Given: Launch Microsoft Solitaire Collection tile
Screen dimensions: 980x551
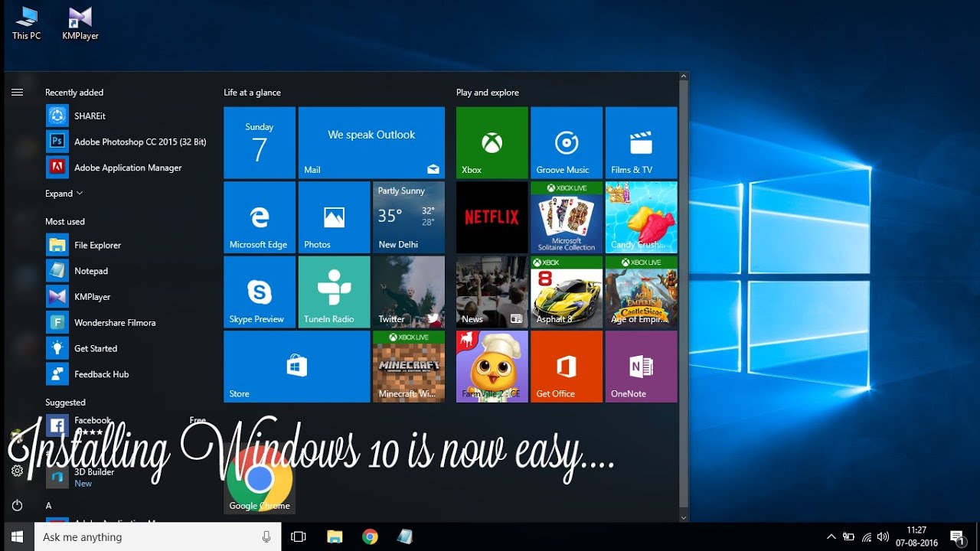Looking at the screenshot, I should 567,217.
